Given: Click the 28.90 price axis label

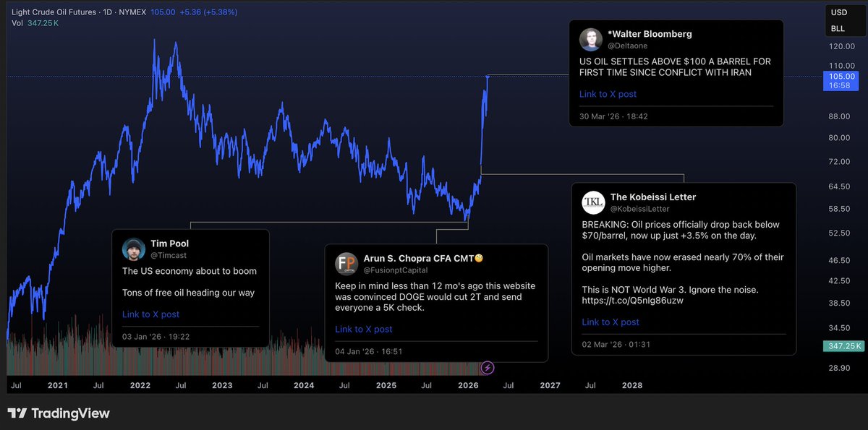Looking at the screenshot, I should point(839,368).
